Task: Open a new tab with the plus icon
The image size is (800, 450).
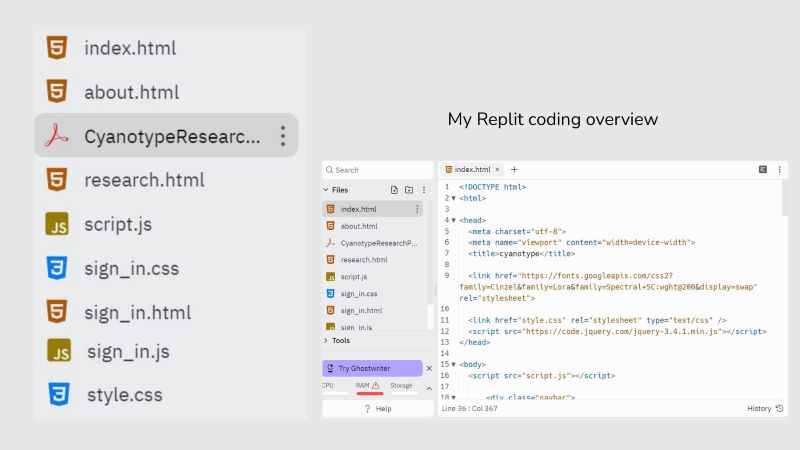Action: click(x=514, y=169)
